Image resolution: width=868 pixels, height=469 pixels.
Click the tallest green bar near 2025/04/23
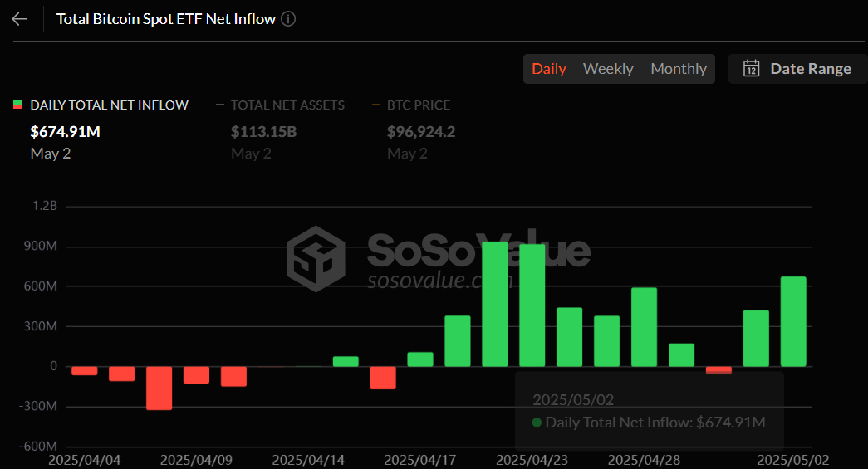click(x=495, y=304)
